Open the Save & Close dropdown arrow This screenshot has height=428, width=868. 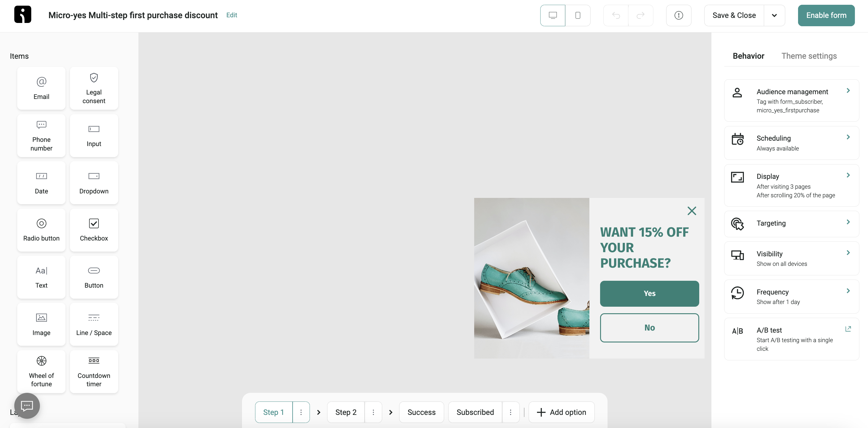pyautogui.click(x=774, y=15)
